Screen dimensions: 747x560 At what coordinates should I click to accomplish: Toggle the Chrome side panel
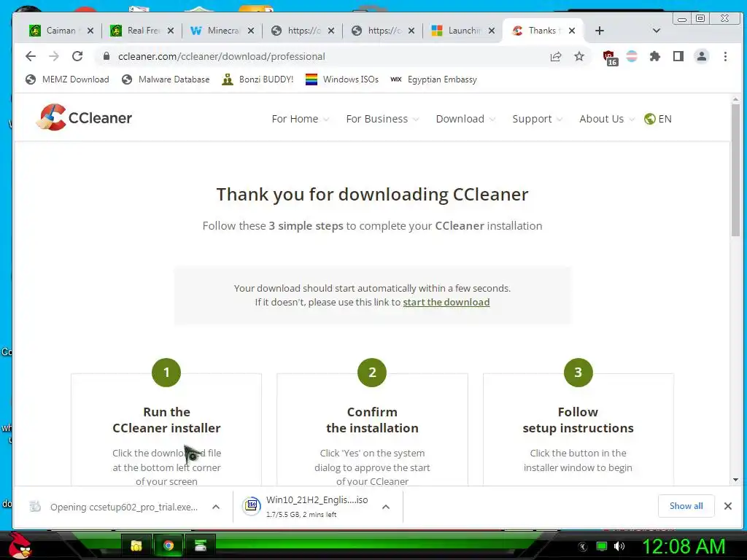[x=678, y=56]
